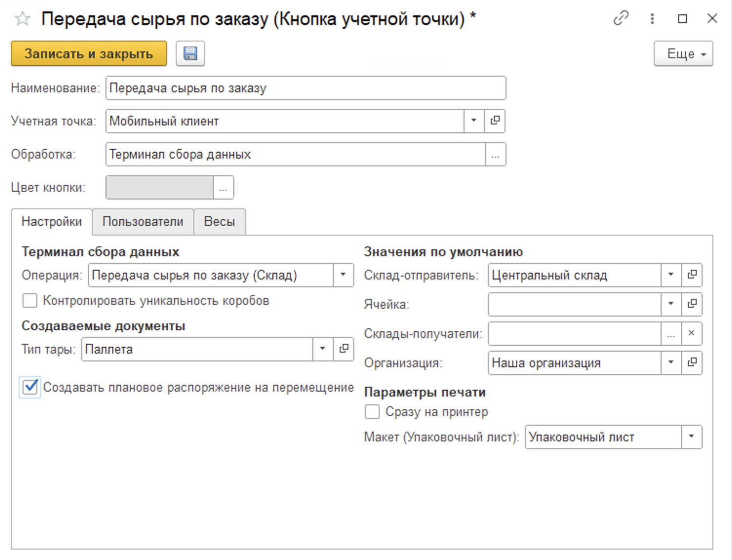Switch to the Весы tab
Viewport: 732px width, 560px height.
coord(219,221)
